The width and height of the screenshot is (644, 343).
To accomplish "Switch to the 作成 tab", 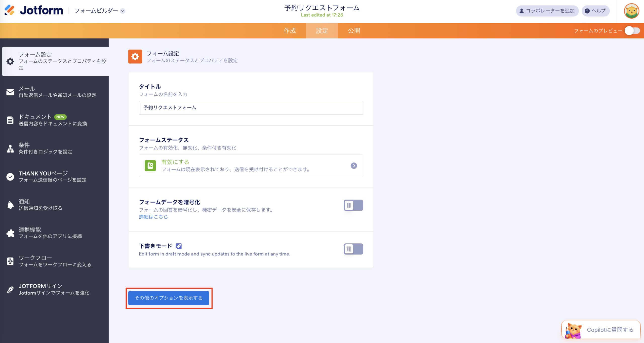I will (290, 30).
